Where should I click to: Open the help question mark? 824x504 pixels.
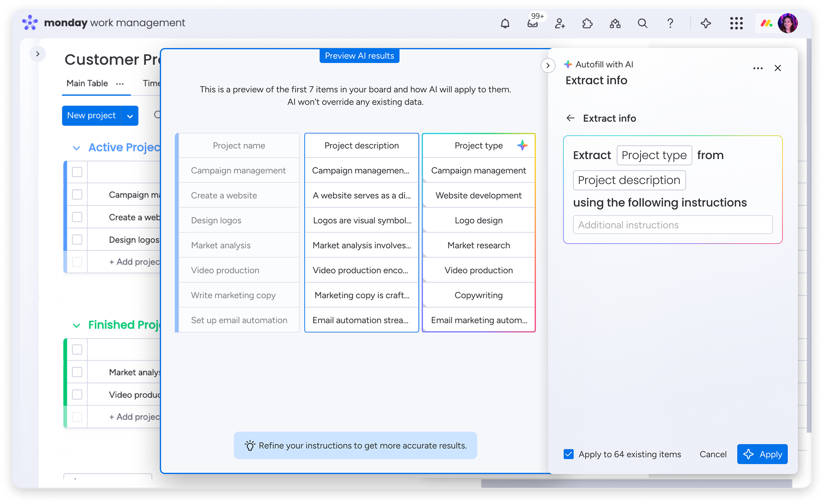(670, 24)
